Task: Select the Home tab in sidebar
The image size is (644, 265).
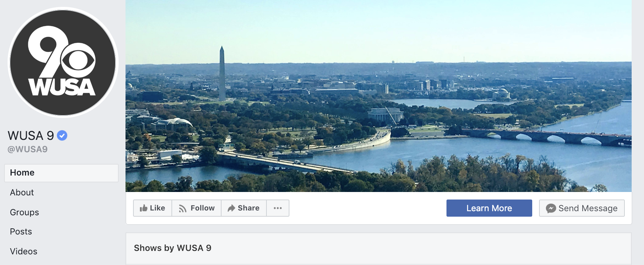Action: point(61,173)
